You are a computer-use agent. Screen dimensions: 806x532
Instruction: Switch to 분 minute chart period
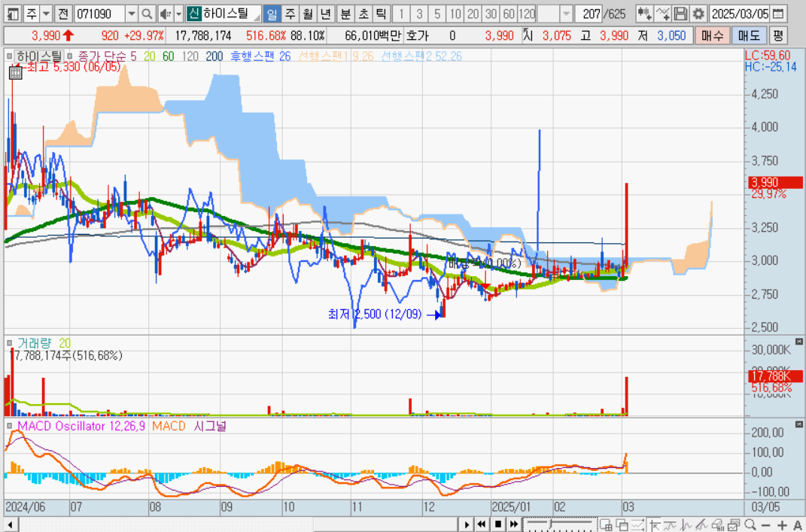345,14
